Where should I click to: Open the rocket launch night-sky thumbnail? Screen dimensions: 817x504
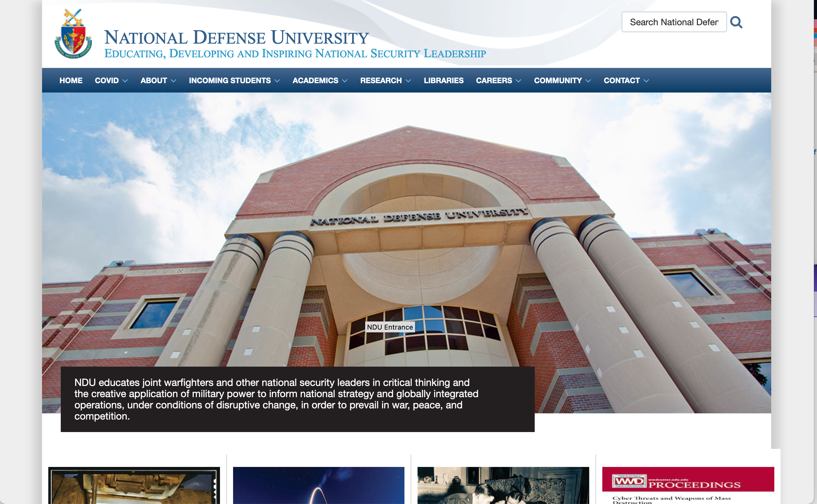(318, 485)
